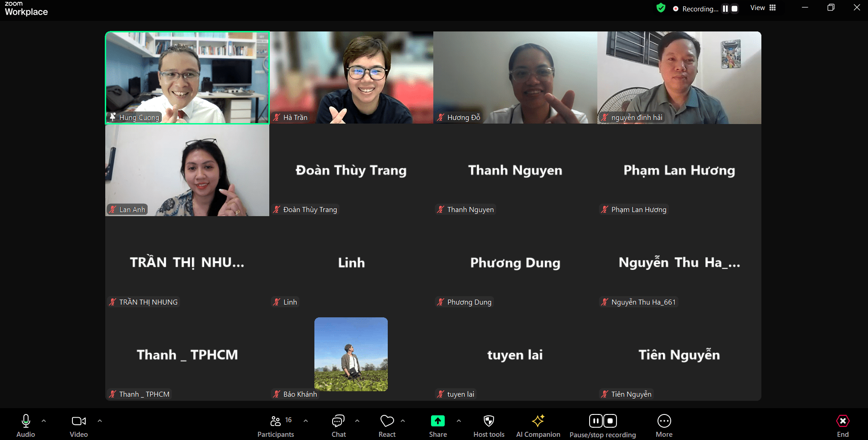Select Lan Anh's video tile
Screen dimensions: 868x440
[x=187, y=170]
